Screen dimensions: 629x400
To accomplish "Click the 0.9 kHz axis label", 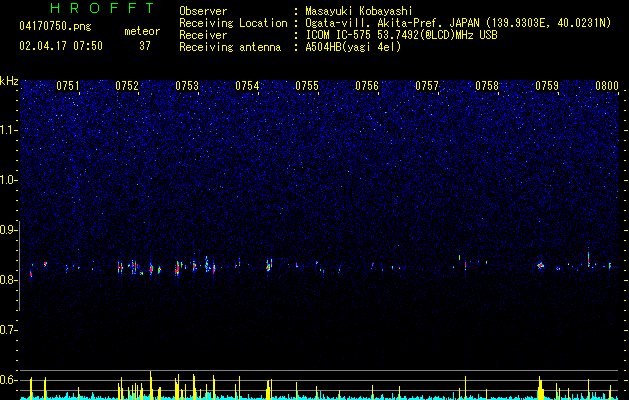I will [x=8, y=230].
